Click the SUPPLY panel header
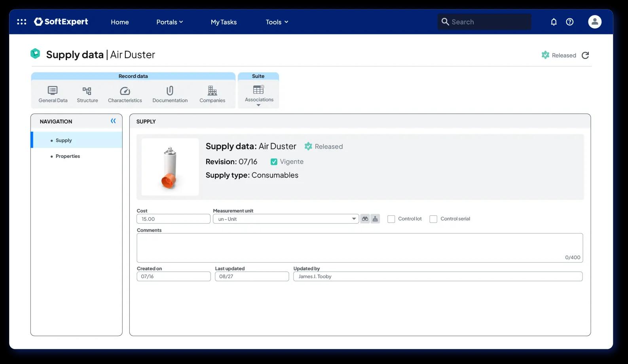This screenshot has height=364, width=628. pos(360,121)
